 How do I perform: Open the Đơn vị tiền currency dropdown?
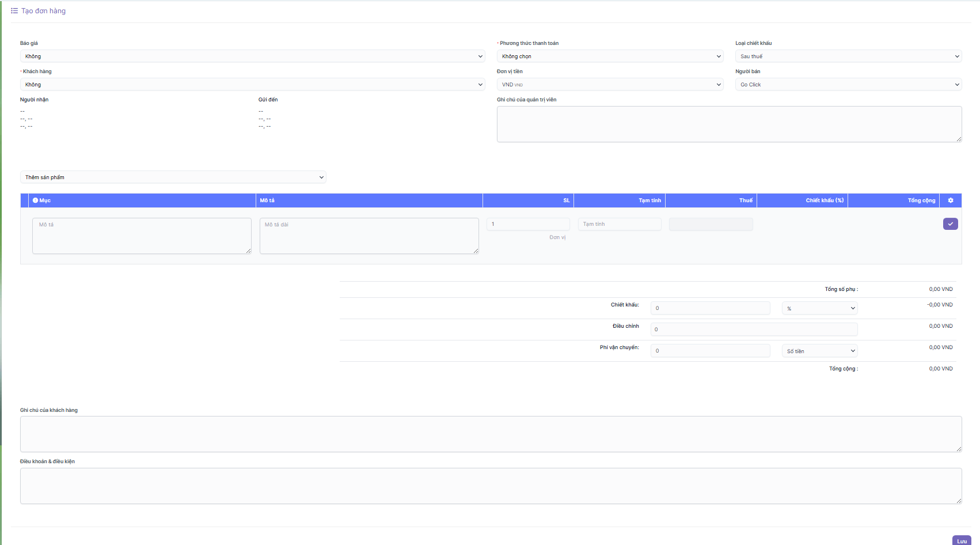click(610, 85)
